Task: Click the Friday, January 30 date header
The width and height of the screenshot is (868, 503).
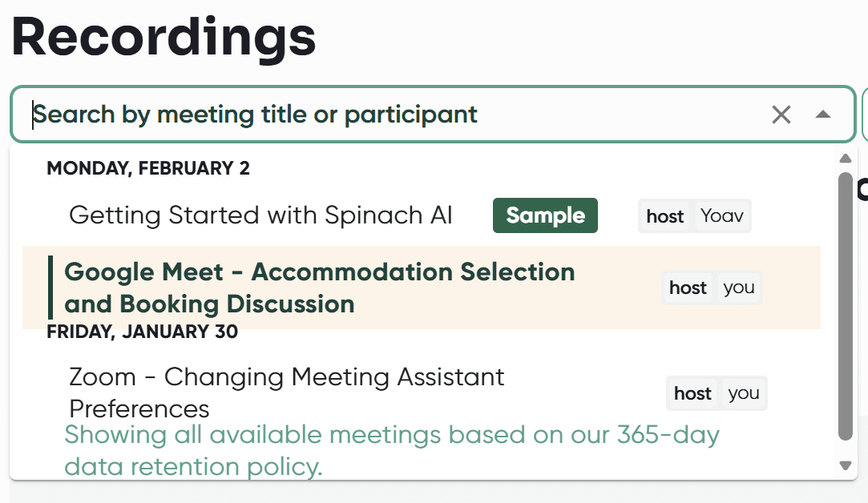Action: point(142,332)
